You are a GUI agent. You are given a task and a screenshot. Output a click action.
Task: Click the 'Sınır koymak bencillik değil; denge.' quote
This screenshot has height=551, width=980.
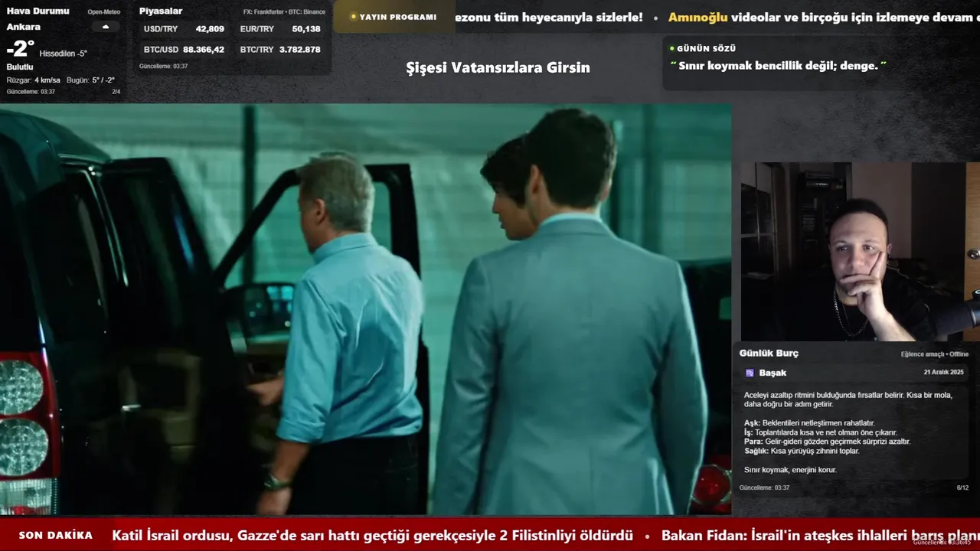click(778, 66)
